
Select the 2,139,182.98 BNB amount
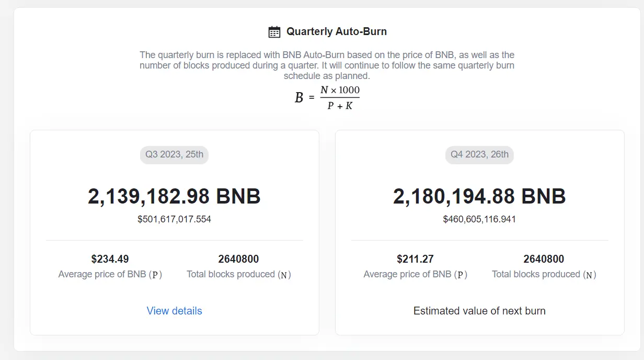click(x=174, y=197)
